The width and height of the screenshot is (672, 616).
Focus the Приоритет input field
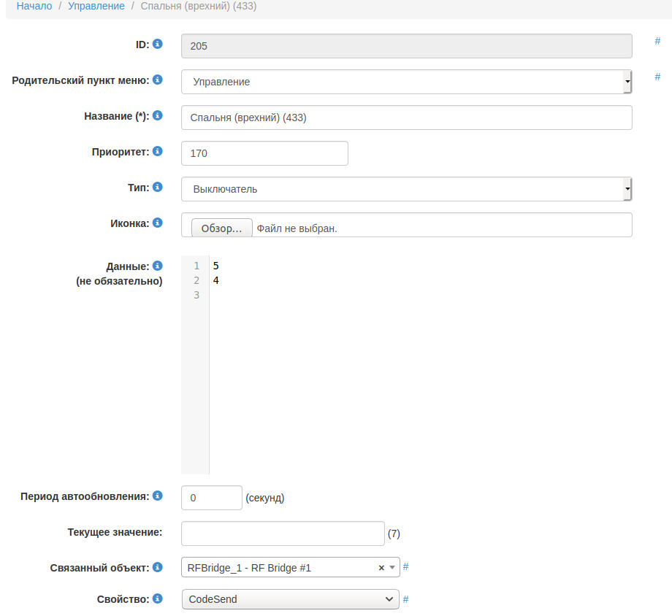click(264, 153)
